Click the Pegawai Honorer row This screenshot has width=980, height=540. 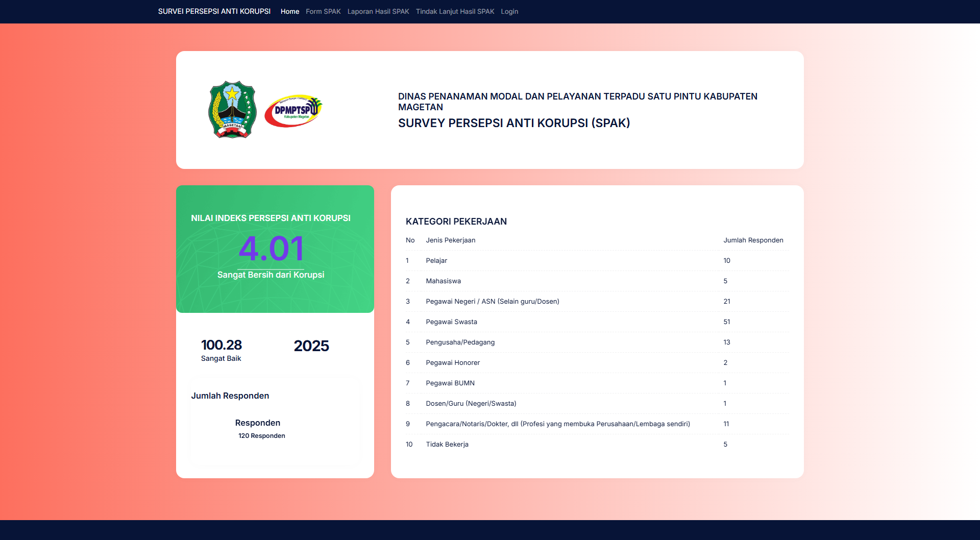(x=453, y=363)
